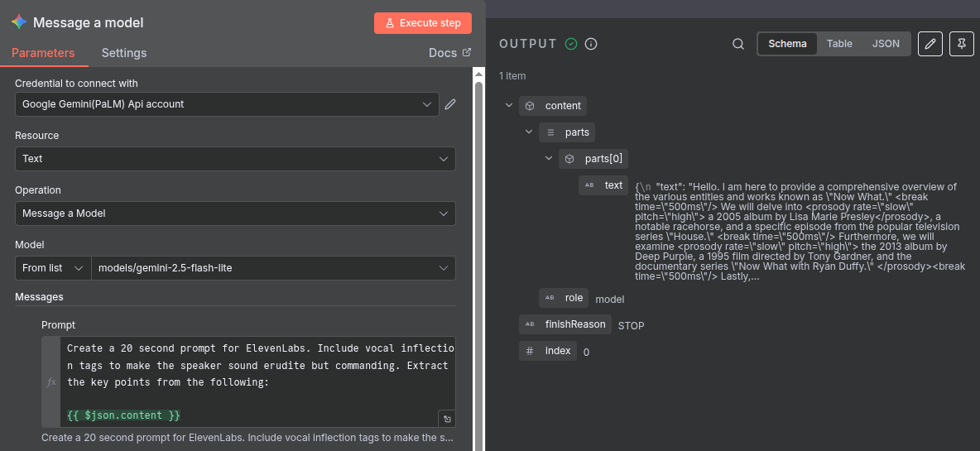Collapse the content node chevron
Viewport: 980px width, 451px height.
tap(509, 106)
